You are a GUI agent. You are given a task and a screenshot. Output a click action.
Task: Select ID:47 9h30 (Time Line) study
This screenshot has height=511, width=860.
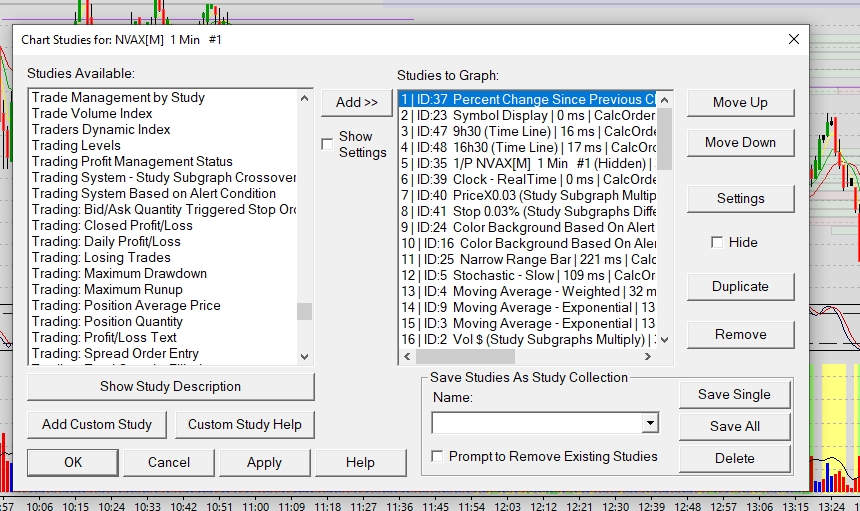coord(528,132)
